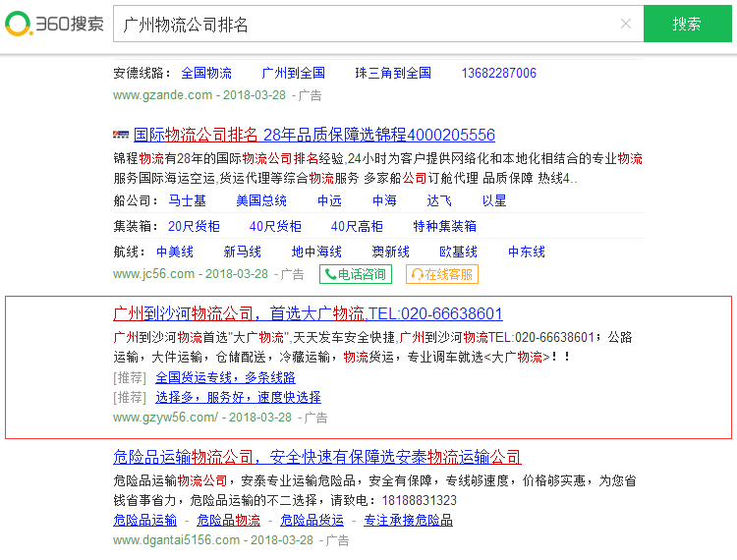Click the 特种集装箱 container link

445,226
